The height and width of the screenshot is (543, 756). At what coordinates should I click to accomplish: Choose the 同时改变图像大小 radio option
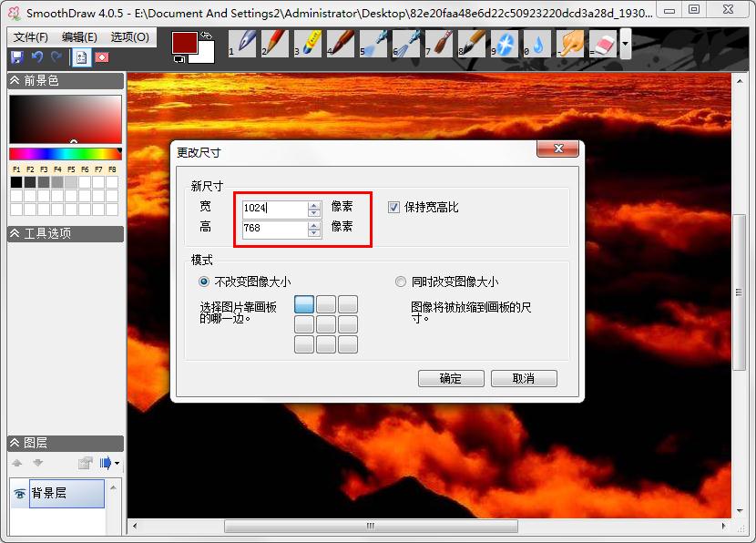point(401,282)
